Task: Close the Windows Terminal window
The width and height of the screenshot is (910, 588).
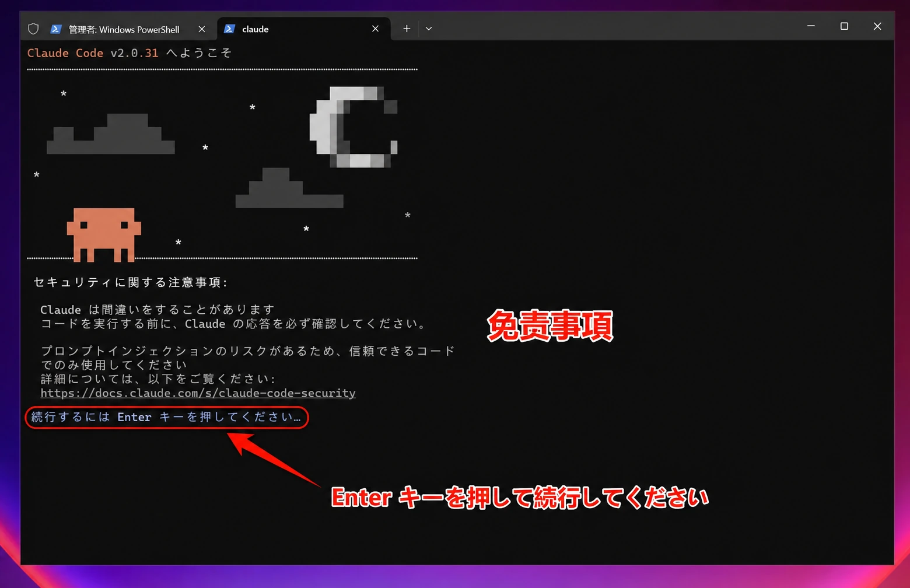Action: coord(877,26)
